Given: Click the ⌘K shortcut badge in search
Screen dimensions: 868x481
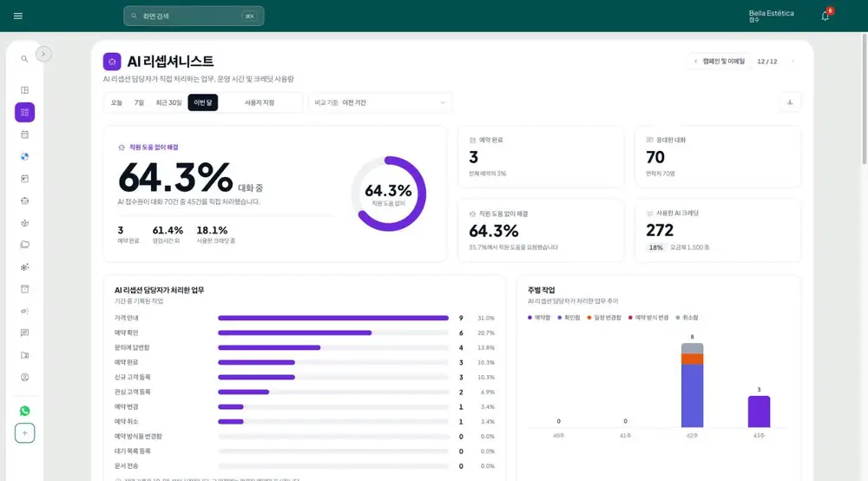Looking at the screenshot, I should 250,16.
